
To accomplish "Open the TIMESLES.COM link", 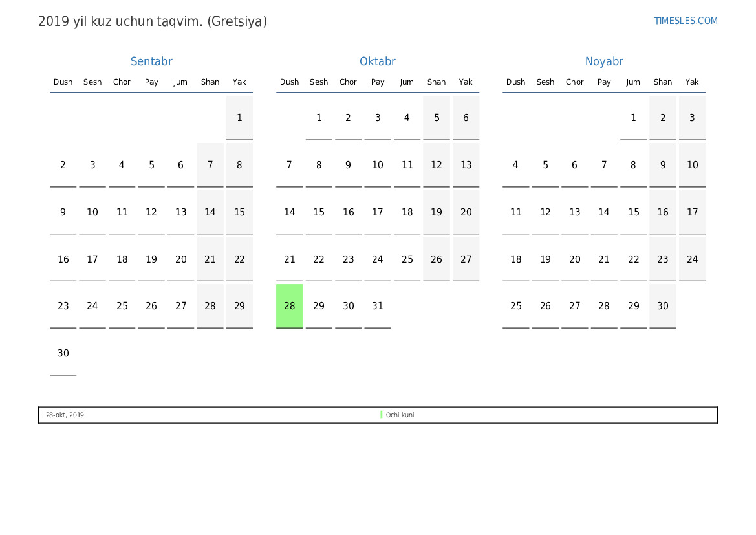I will tap(686, 21).
